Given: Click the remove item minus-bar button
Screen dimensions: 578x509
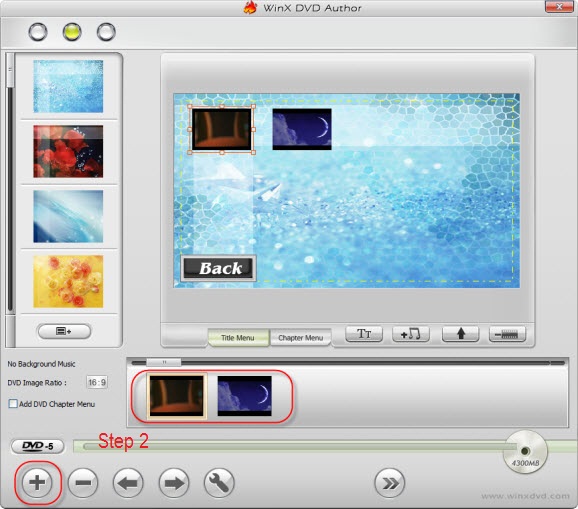Looking at the screenshot, I should pyautogui.click(x=507, y=334).
